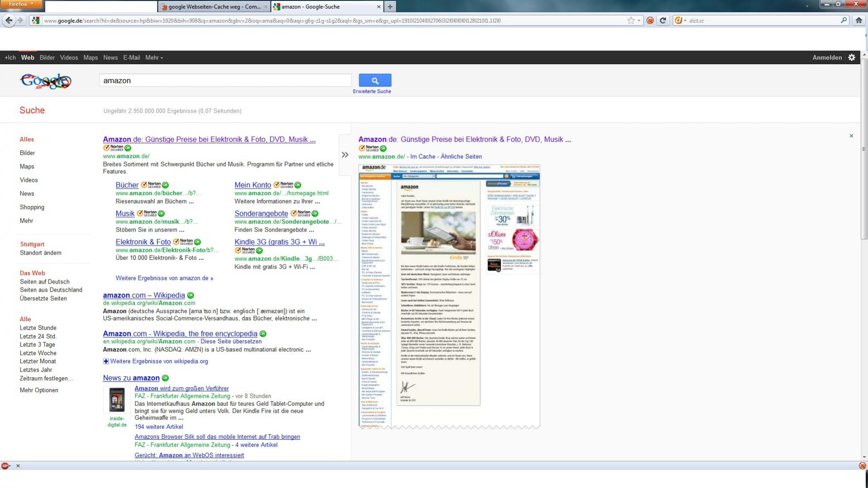Screen dimensions: 868x488
Task: Bookmark this page with the star icon
Action: pyautogui.click(x=631, y=20)
